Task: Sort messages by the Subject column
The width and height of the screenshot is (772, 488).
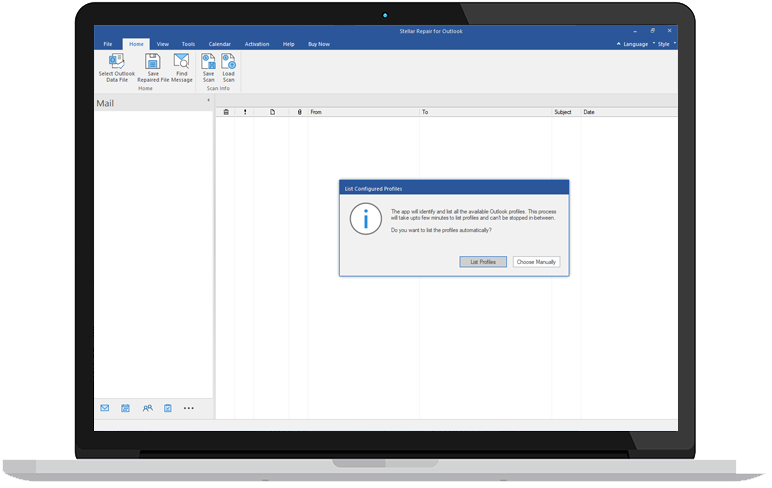Action: (x=566, y=112)
